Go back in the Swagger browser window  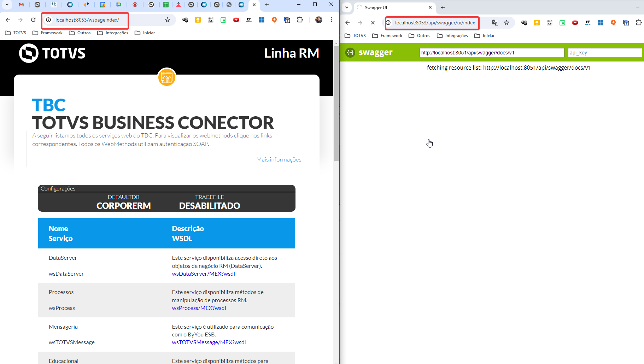click(347, 23)
